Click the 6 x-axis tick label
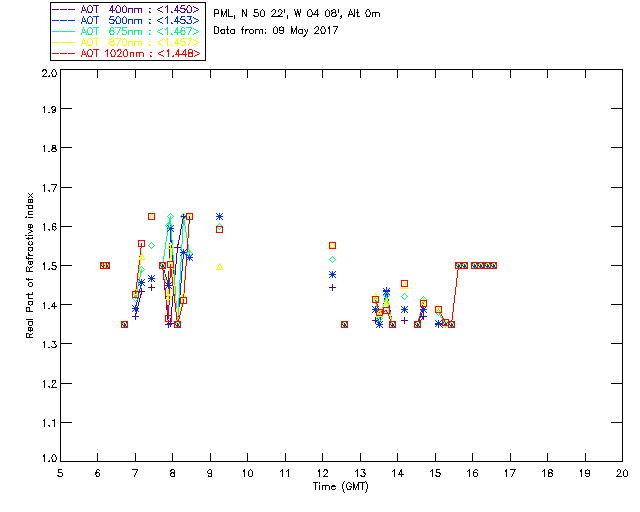The image size is (640, 512). click(98, 473)
